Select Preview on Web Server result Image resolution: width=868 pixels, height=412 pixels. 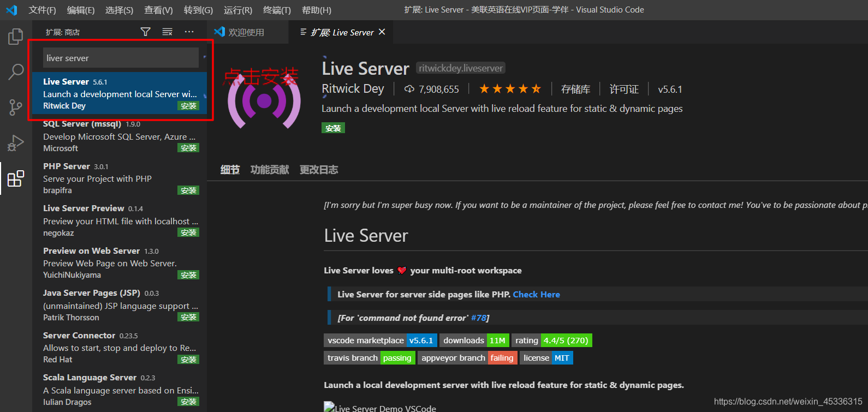(x=120, y=262)
